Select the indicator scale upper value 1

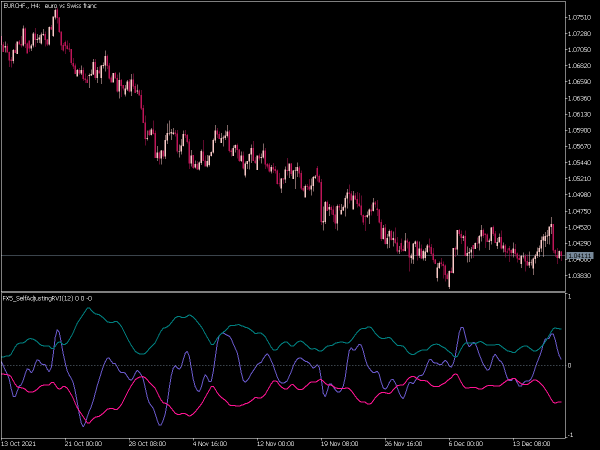pos(569,297)
